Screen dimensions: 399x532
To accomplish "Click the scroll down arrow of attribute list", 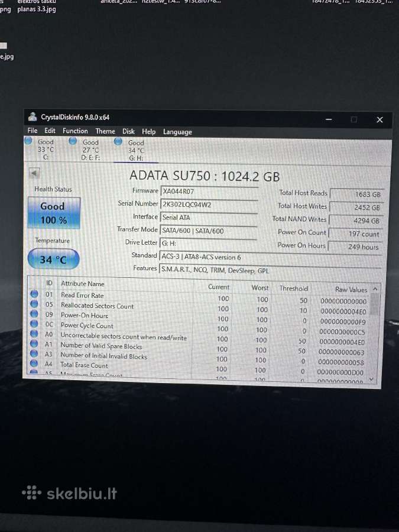I will [372, 379].
